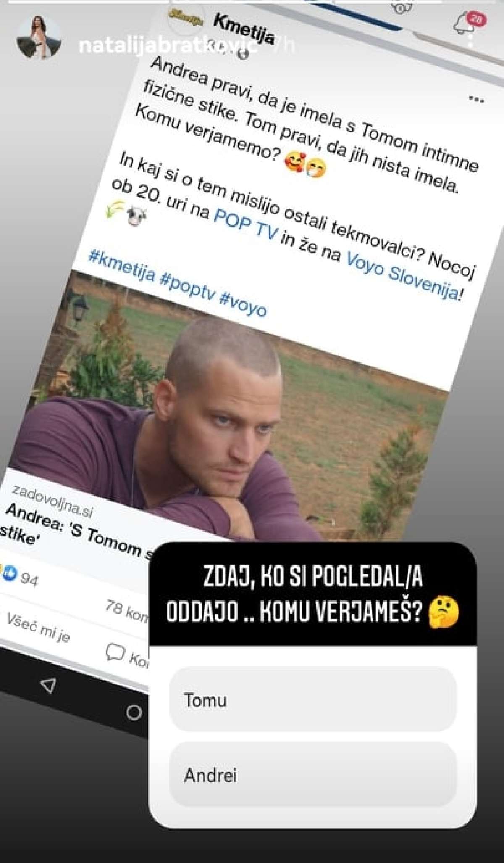Open the Voyo Slovenija link
The image size is (504, 863).
[x=402, y=275]
